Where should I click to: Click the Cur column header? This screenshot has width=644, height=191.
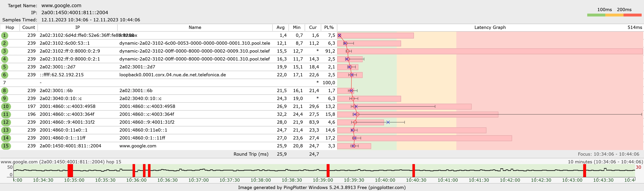pyautogui.click(x=313, y=27)
